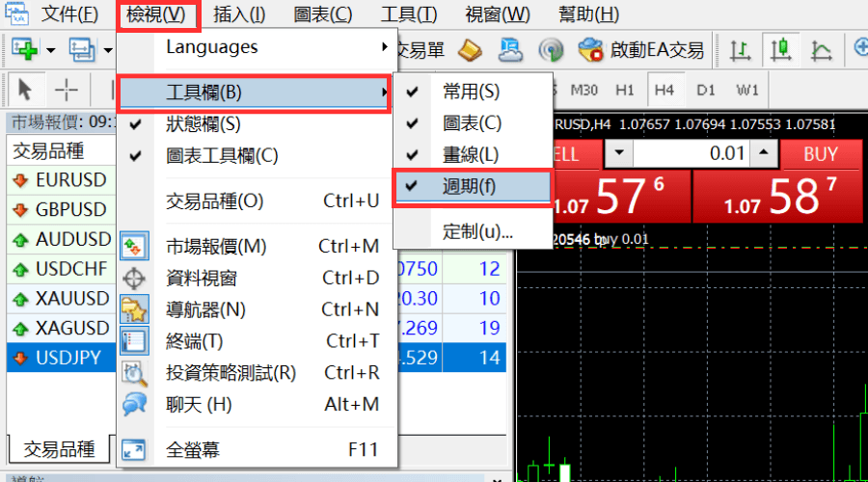
Task: Click the application icon at top left
Action: point(16,13)
